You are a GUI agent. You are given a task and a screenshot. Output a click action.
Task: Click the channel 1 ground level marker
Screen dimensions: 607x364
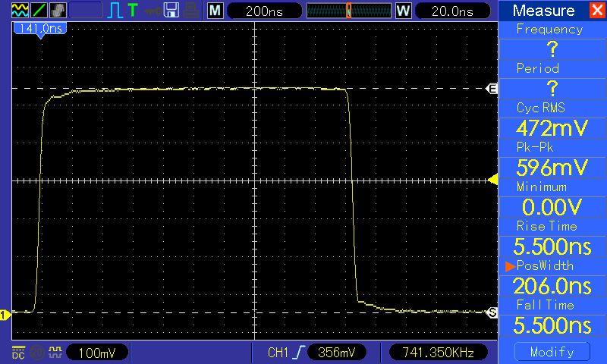(x=5, y=315)
